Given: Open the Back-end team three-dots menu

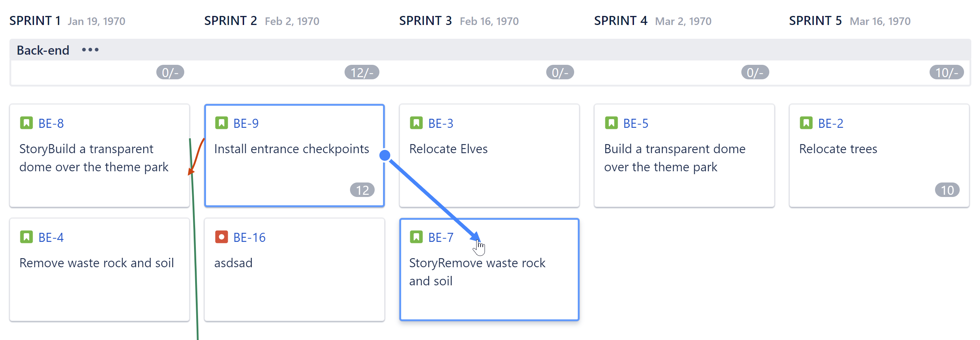Looking at the screenshot, I should (90, 50).
